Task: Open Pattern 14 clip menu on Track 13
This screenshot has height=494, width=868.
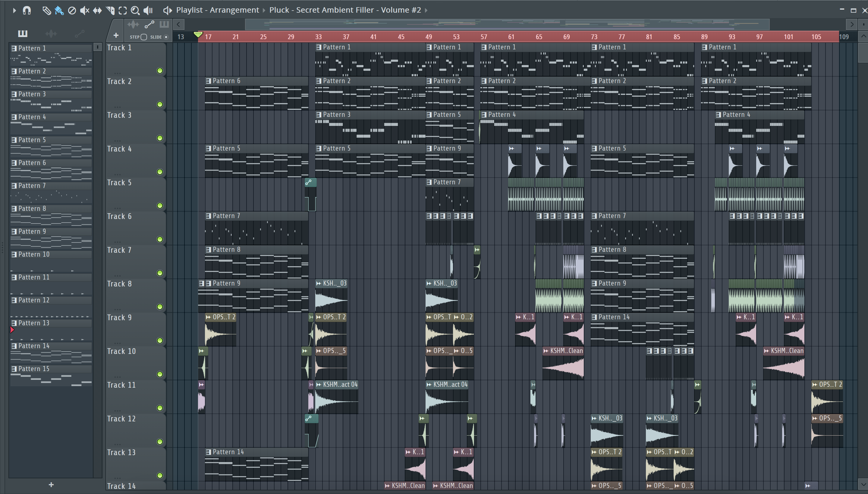Action: coord(209,452)
